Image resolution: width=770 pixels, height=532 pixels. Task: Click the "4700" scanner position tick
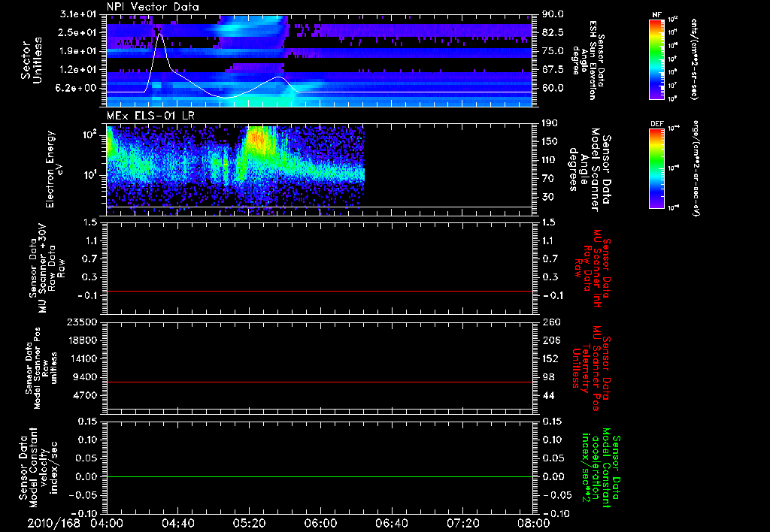[x=85, y=395]
